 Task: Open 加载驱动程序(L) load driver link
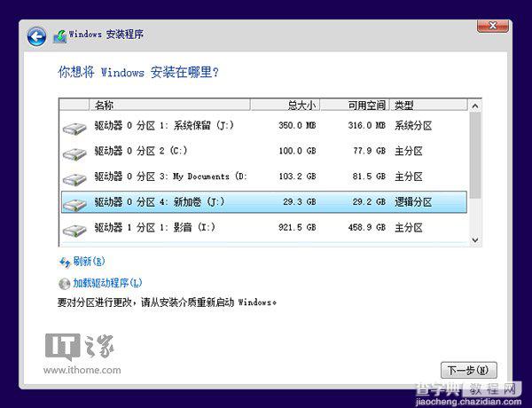click(x=107, y=283)
